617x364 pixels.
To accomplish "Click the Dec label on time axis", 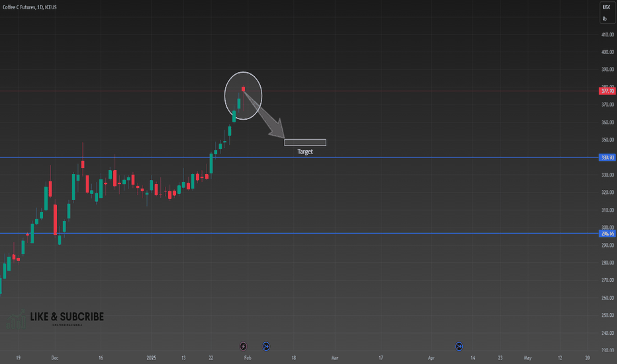I will click(55, 357).
